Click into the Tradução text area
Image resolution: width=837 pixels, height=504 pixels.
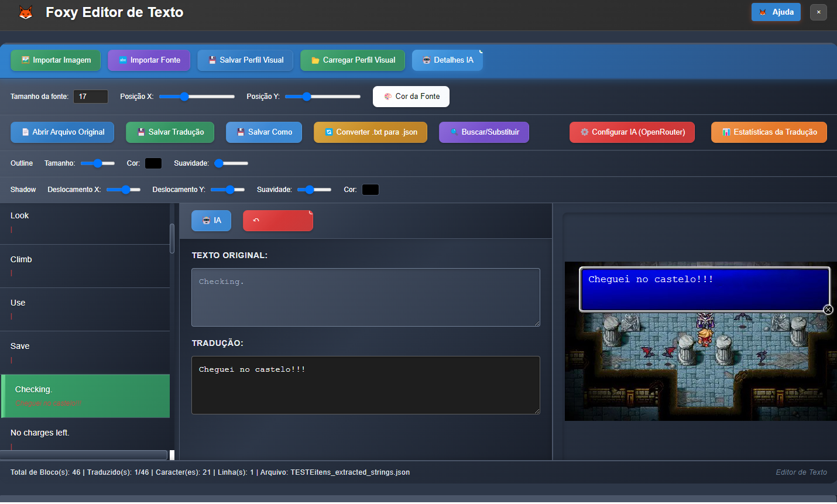pos(365,385)
